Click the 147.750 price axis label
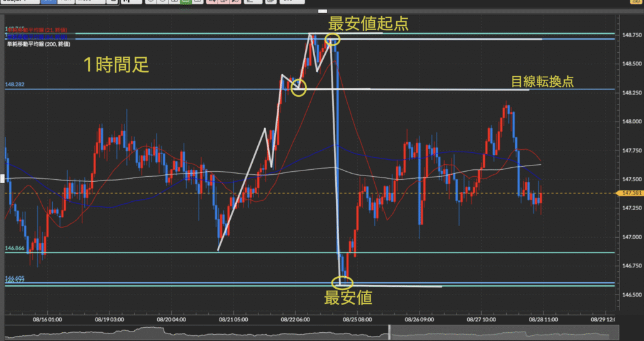 pyautogui.click(x=632, y=150)
